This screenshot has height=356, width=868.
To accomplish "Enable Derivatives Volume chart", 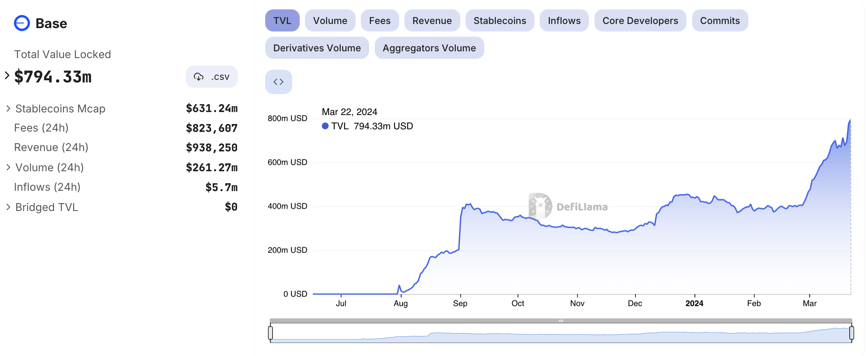I will point(317,48).
